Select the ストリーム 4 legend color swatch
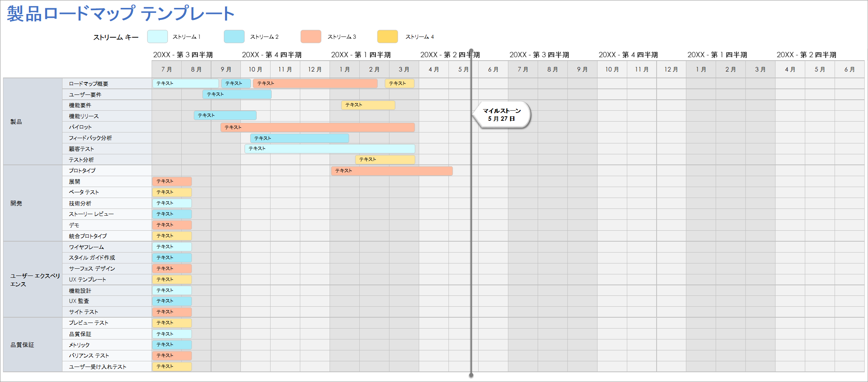This screenshot has width=868, height=382. pos(388,37)
